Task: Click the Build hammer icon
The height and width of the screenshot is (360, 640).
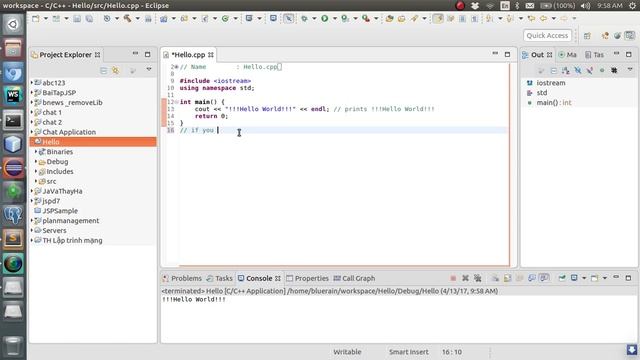Action: point(127,18)
